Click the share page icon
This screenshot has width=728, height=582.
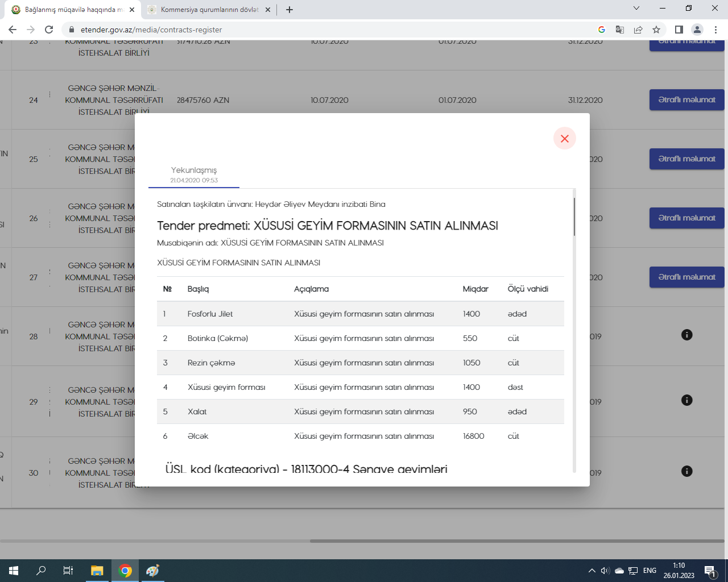[x=638, y=30]
